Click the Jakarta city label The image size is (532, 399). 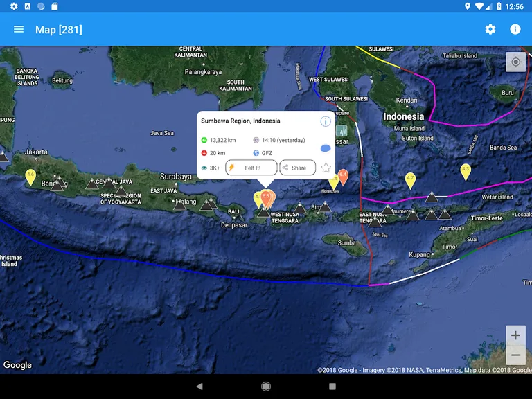pyautogui.click(x=36, y=152)
